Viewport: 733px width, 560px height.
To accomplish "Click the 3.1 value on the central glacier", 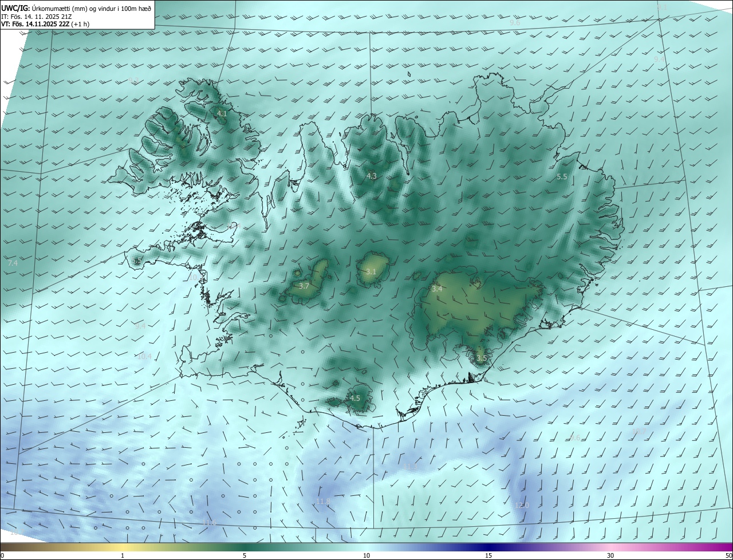I will click(x=371, y=271).
